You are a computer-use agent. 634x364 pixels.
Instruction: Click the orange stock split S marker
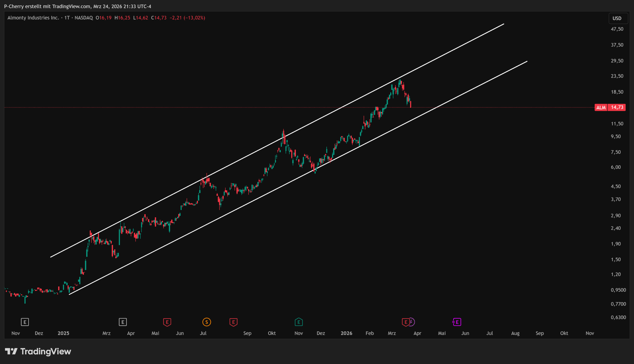point(207,322)
